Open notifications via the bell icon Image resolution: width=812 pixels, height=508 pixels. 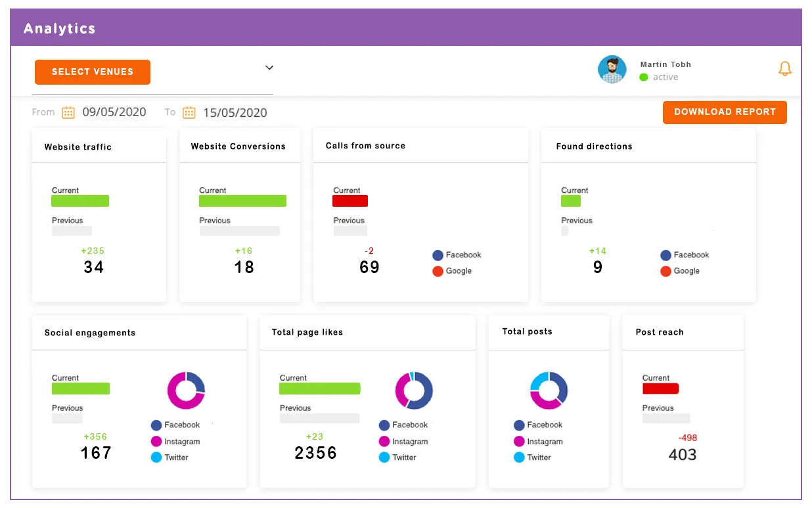[785, 68]
